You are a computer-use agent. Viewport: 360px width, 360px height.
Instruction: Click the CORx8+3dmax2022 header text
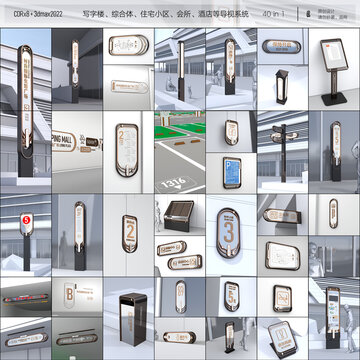38,14
